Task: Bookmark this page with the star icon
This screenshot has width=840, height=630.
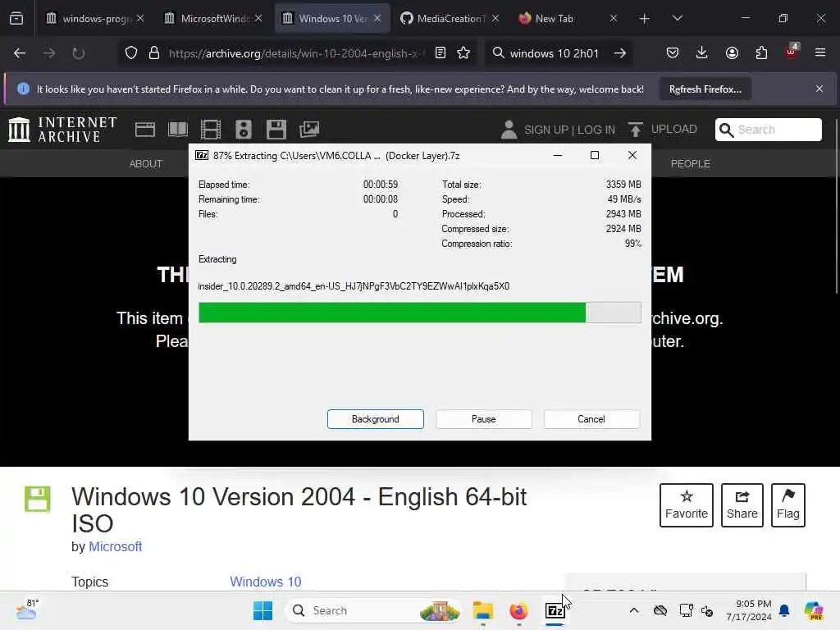Action: (x=463, y=53)
